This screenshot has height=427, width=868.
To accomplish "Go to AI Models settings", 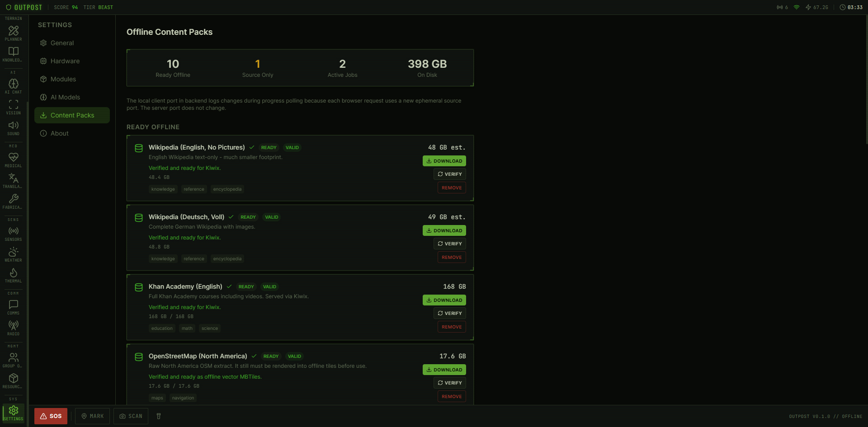I will 65,97.
